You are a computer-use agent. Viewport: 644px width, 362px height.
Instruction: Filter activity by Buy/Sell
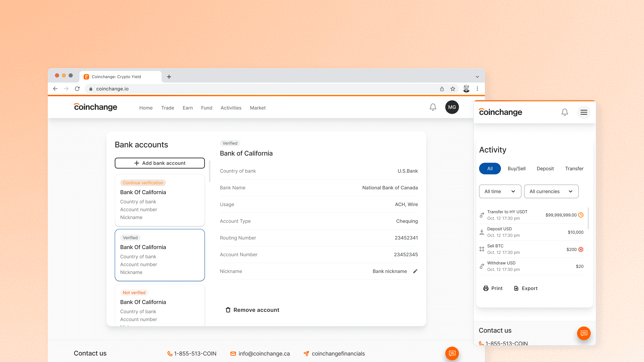[516, 169]
